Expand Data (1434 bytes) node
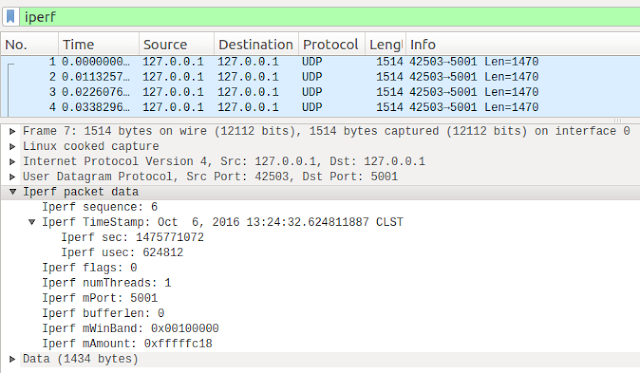640x373 pixels. (13, 359)
